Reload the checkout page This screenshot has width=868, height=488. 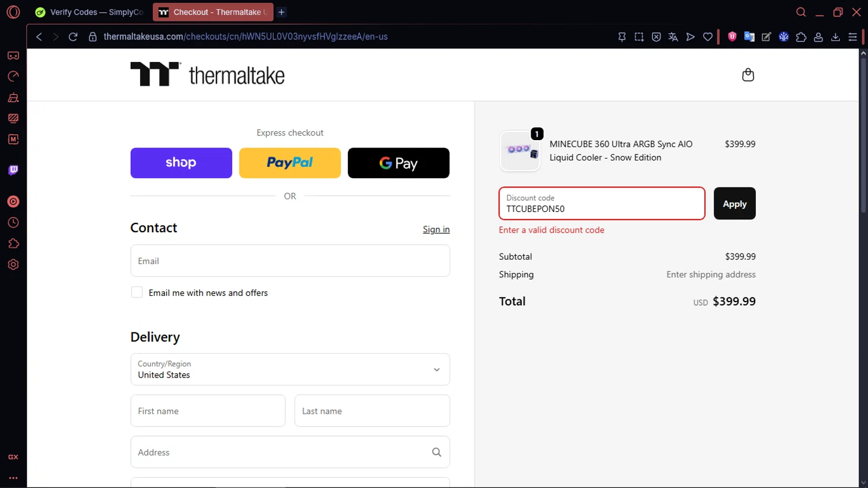[73, 36]
